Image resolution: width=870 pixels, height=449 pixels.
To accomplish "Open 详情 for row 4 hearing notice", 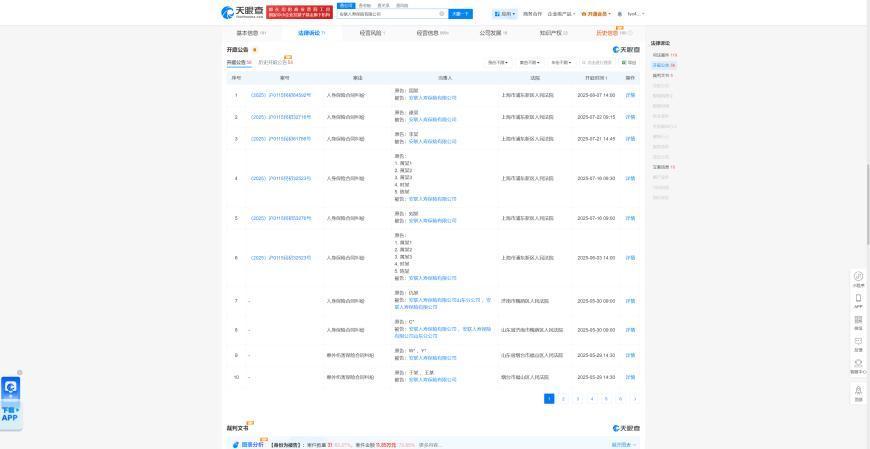I will click(x=630, y=179).
